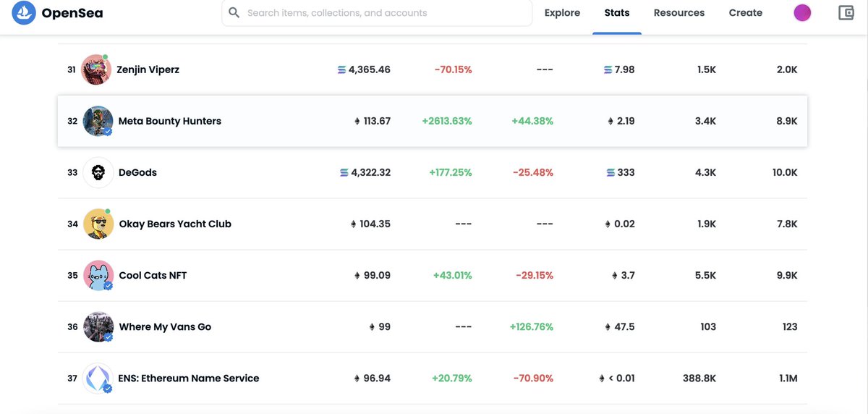Screen dimensions: 868x414
Task: Open ENS: Ethereum Name Service name
Action: (189, 379)
